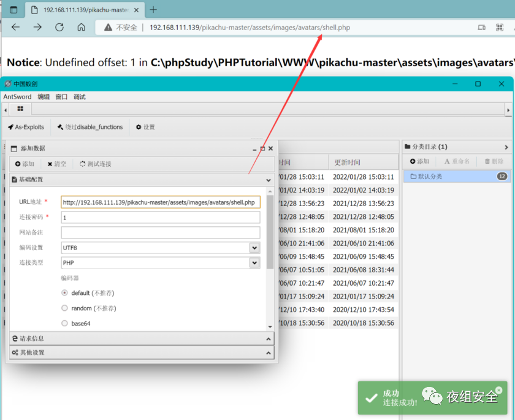Close the 添加数据 dialog
Viewport: 515px width, 420px height.
(270, 149)
